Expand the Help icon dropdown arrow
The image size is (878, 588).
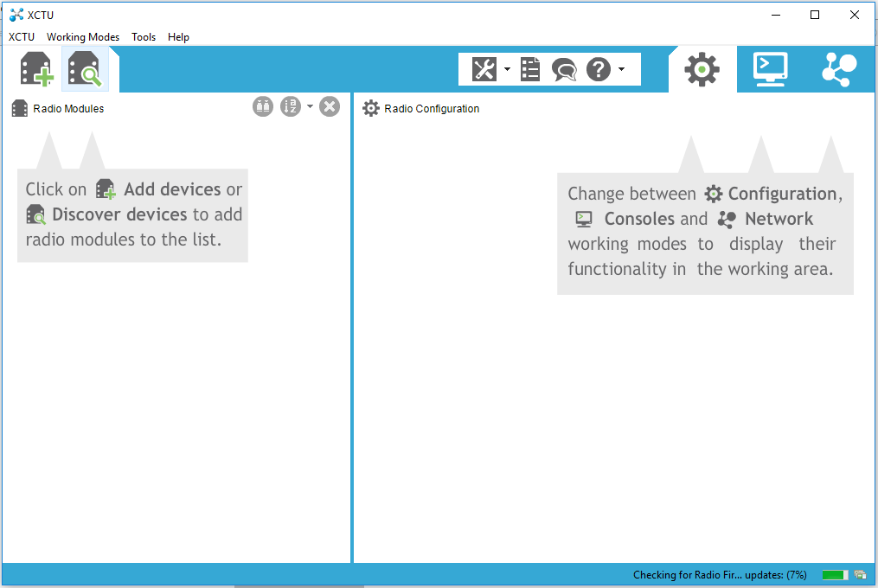click(x=622, y=69)
